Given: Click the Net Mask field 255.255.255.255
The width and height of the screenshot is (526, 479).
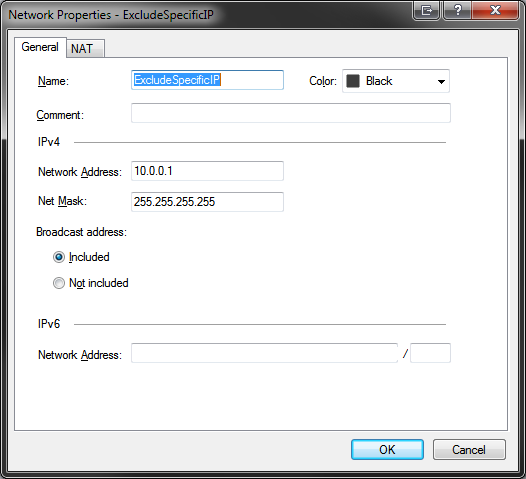Looking at the screenshot, I should click(x=207, y=202).
